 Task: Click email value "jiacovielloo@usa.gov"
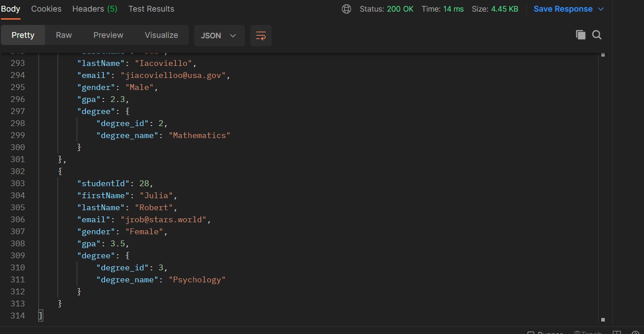(173, 75)
